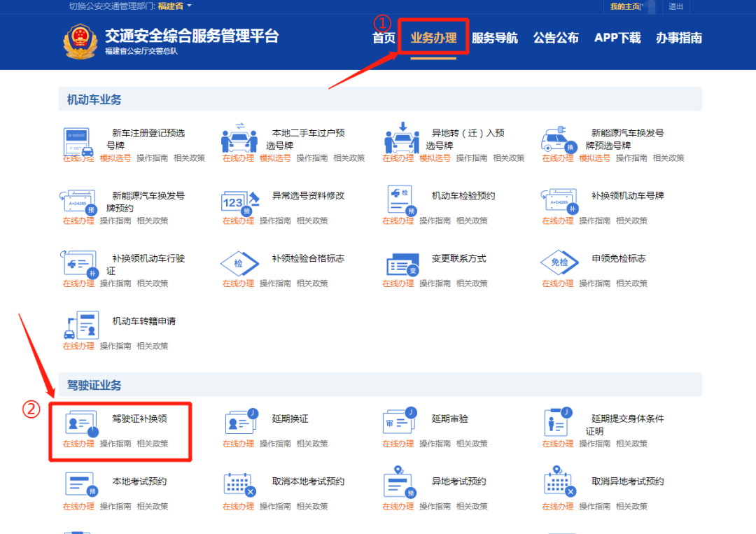
Task: Open 我的主页 link at top
Action: coord(625,6)
